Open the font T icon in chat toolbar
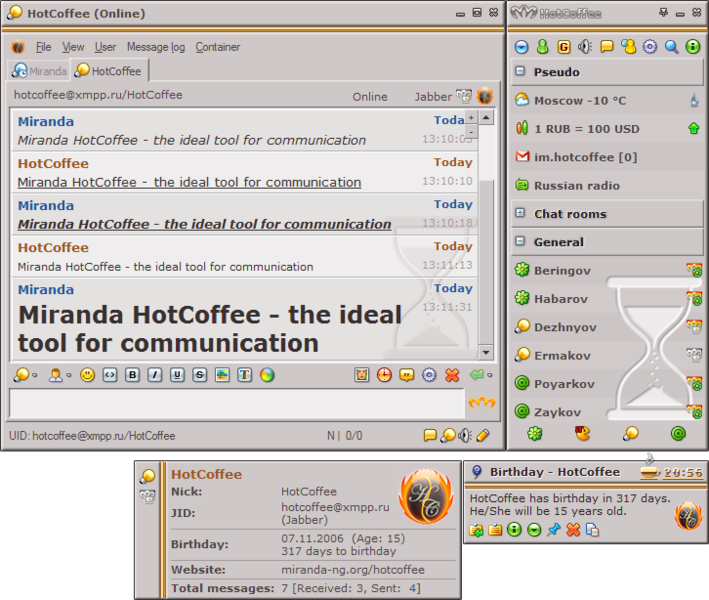709x600 pixels. coord(245,375)
